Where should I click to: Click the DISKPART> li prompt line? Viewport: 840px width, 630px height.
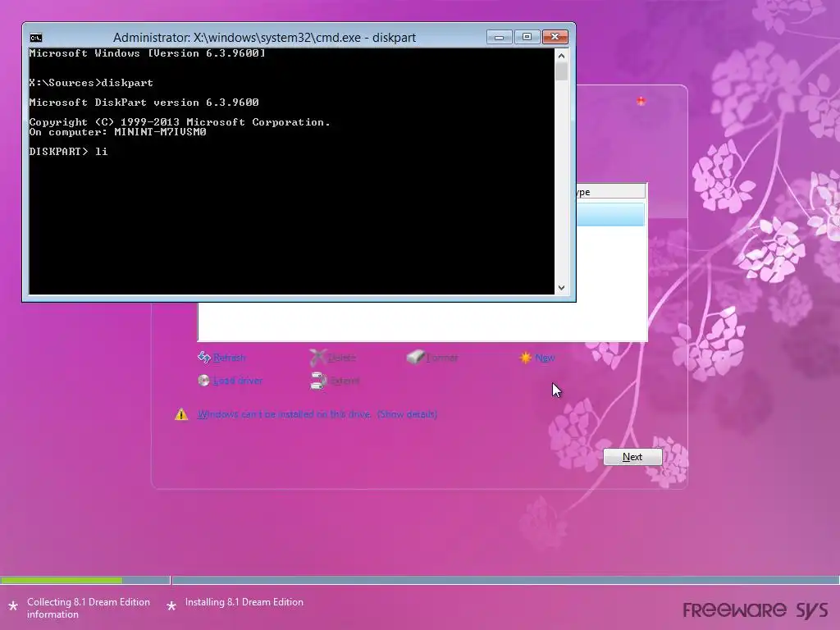[69, 152]
